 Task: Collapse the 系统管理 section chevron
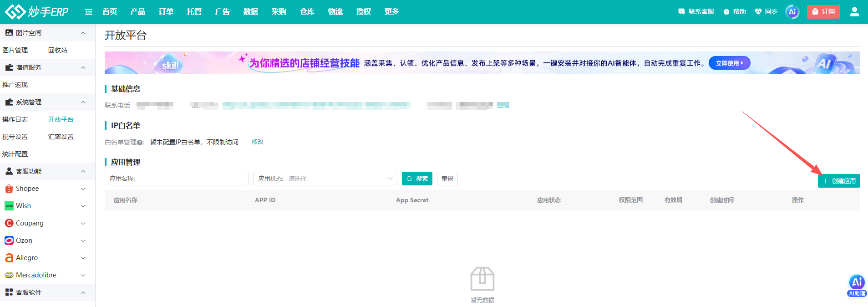point(83,102)
